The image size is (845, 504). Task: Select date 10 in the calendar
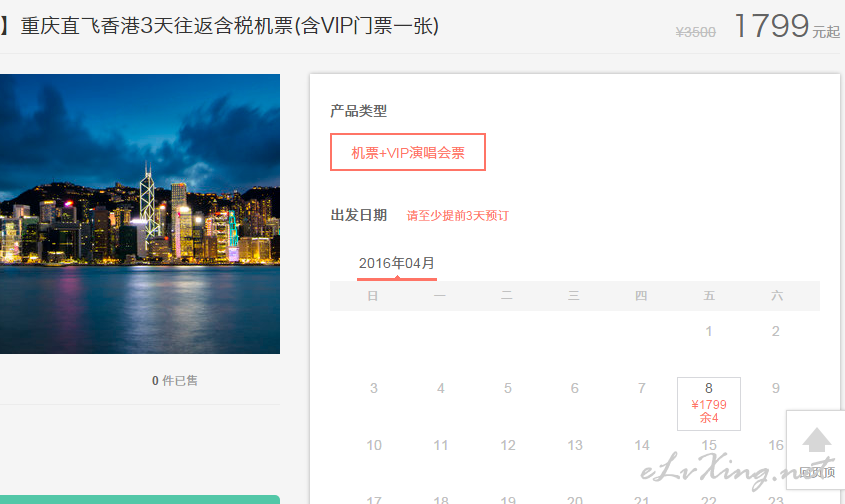coord(373,445)
